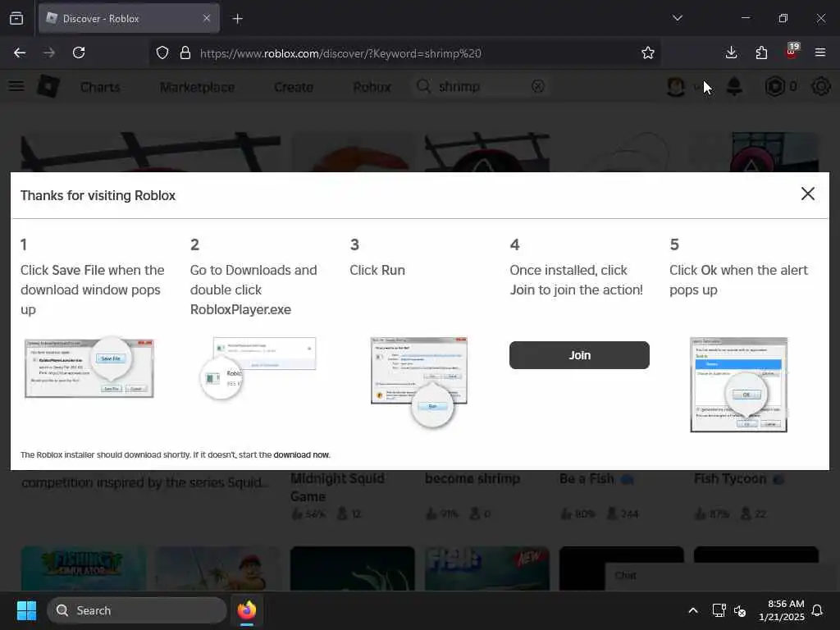Click the Windows taskbar Search box

[137, 610]
